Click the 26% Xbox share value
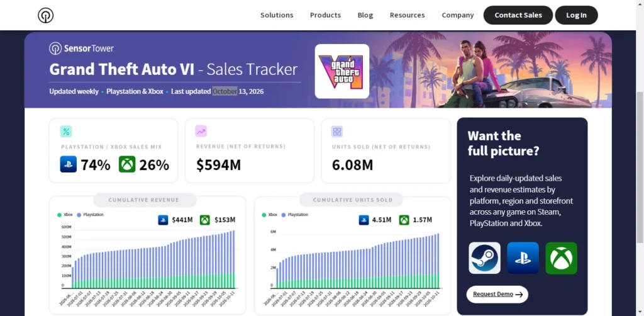 coord(154,165)
